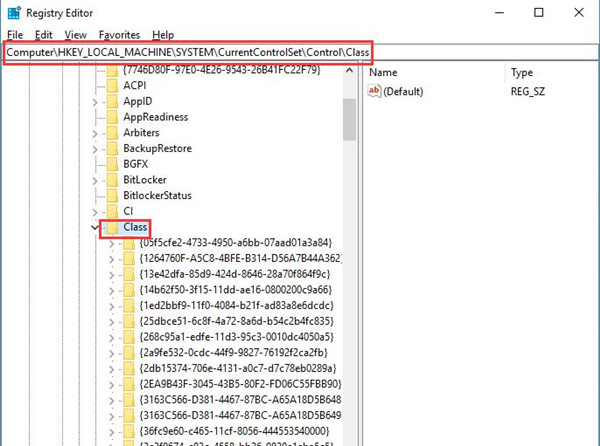The width and height of the screenshot is (600, 446).
Task: Click folder icon of {2a9fe532-0cdc-44f9 key
Action: tap(129, 353)
